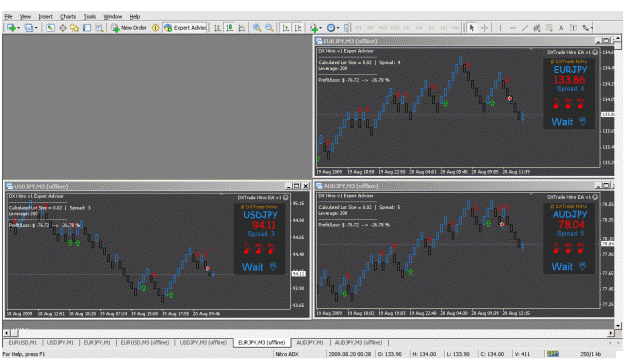Click the Templates icon
The image size is (625, 360).
click(346, 28)
